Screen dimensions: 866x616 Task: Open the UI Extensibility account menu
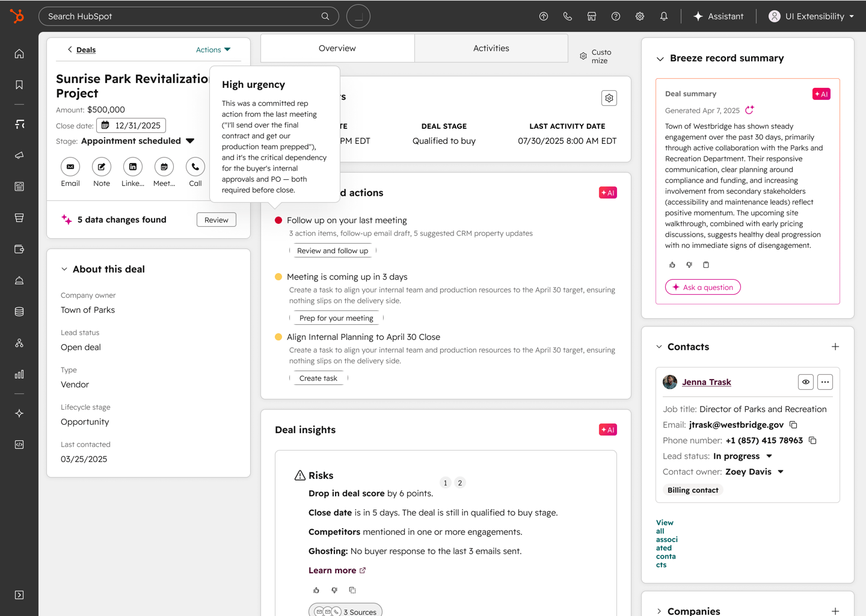[811, 16]
